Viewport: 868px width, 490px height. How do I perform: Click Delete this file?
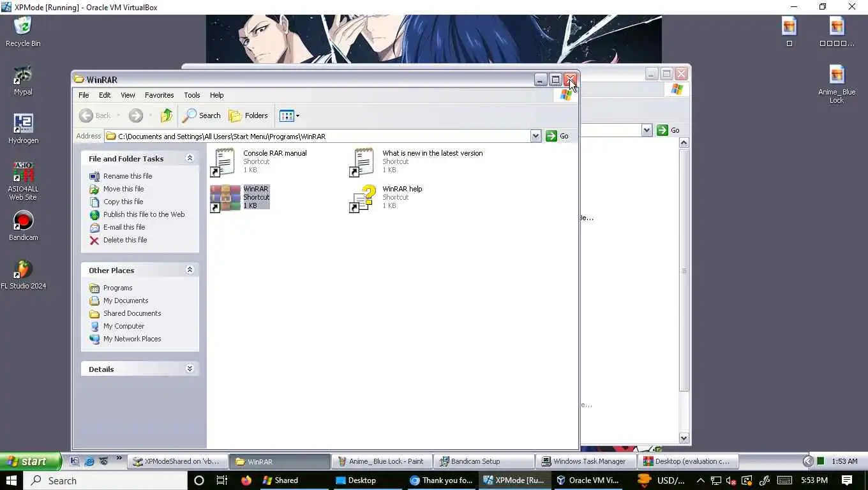125,240
